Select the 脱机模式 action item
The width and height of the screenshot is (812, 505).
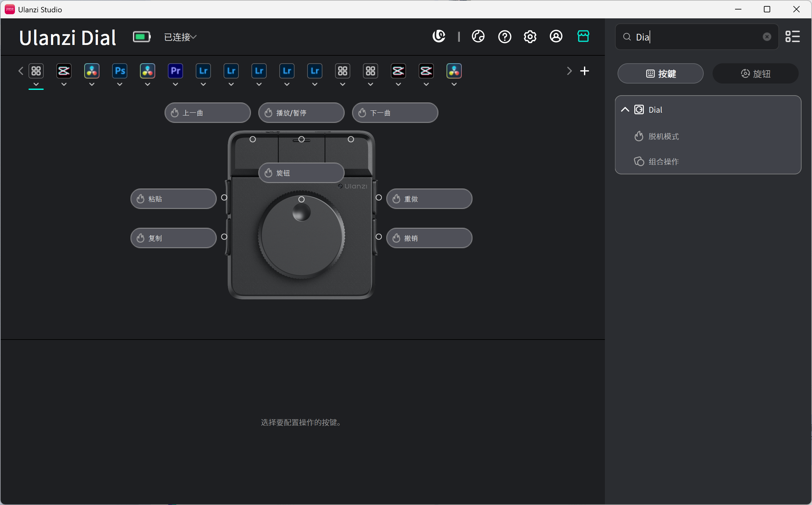[663, 136]
